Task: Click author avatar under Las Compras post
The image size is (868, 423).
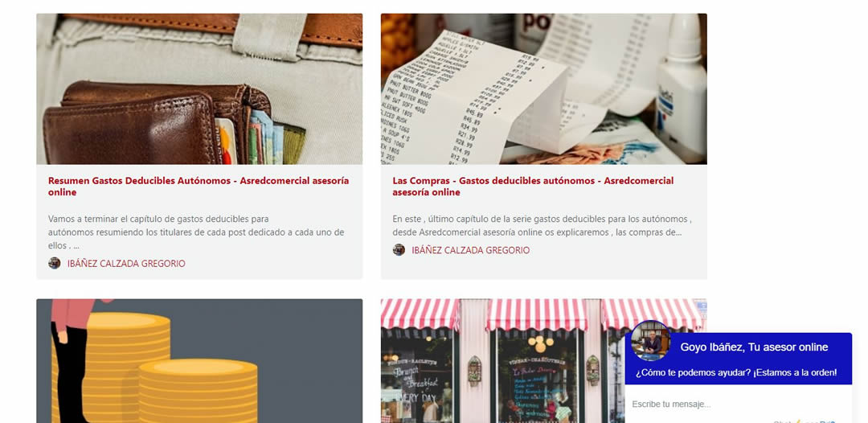Action: (x=399, y=250)
